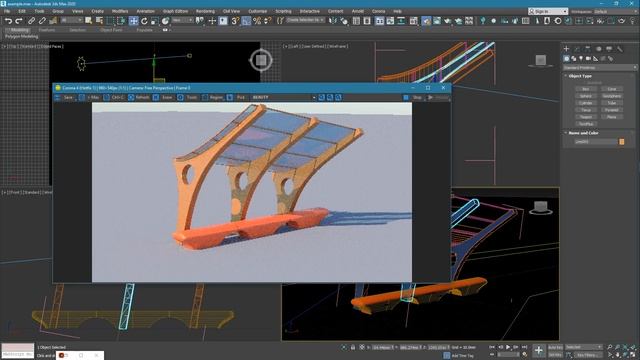
Task: Select the Select and Place tool
Action: pos(165,21)
